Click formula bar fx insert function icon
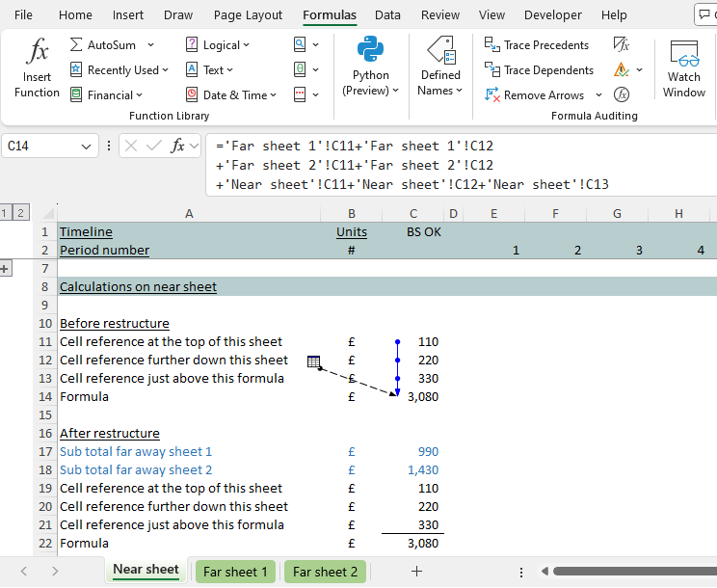This screenshot has width=717, height=588. (178, 147)
